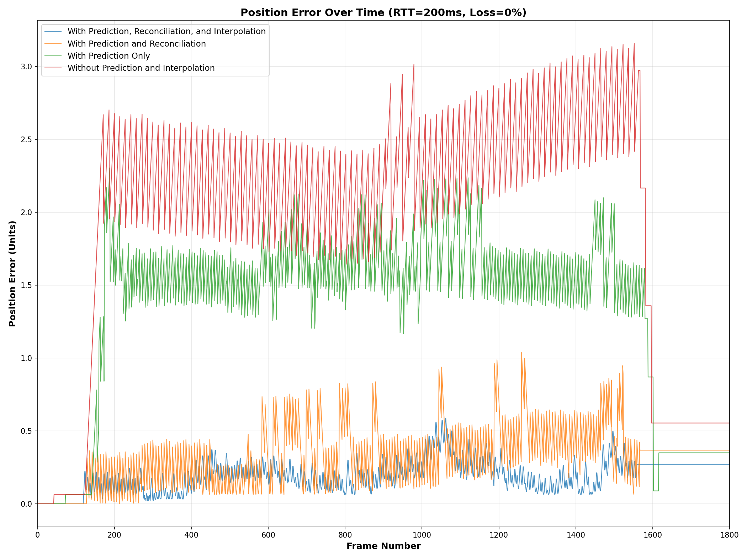Click the orange line sample in legend
This screenshot has width=747, height=560.
(53, 44)
